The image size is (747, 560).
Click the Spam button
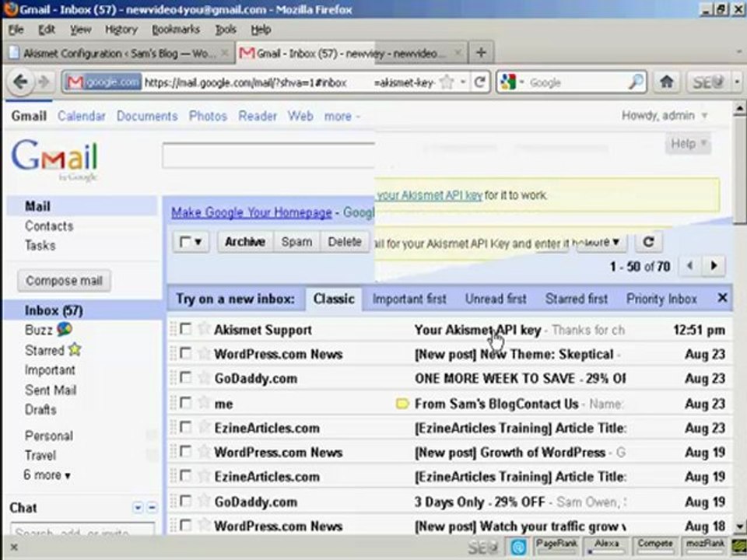point(296,242)
